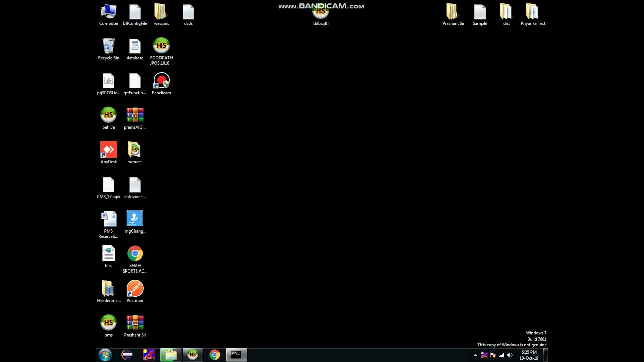Open Google Chrome from taskbar

pos(215,355)
